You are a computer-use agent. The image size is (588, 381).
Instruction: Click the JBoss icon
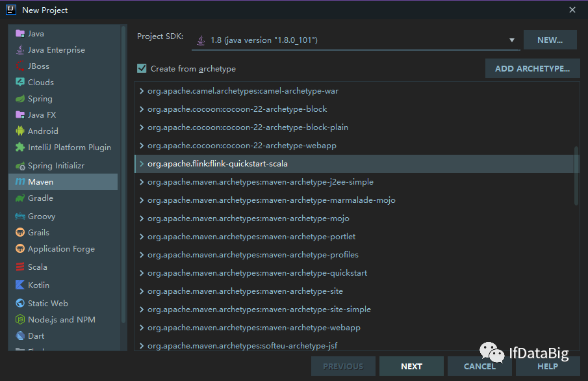[x=20, y=66]
